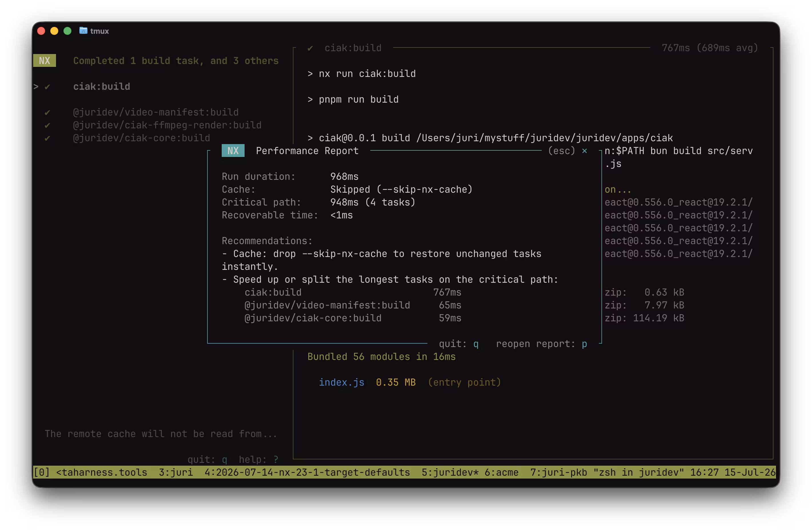Click the selection arrow before ciak:build row

36,87
